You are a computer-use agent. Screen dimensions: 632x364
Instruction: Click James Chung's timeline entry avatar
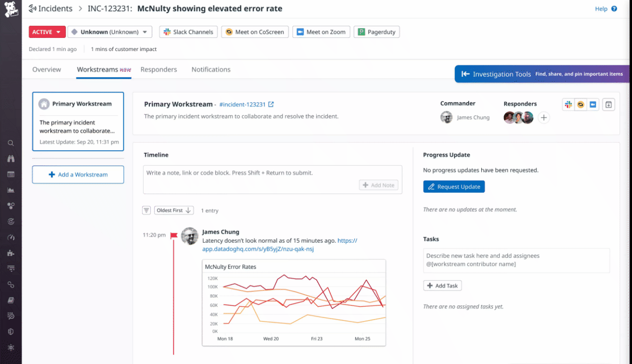coord(190,236)
